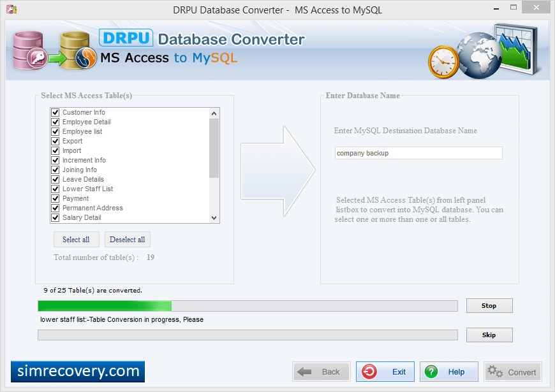Click the gears icon on Convert
The width and height of the screenshot is (555, 392).
point(495,372)
